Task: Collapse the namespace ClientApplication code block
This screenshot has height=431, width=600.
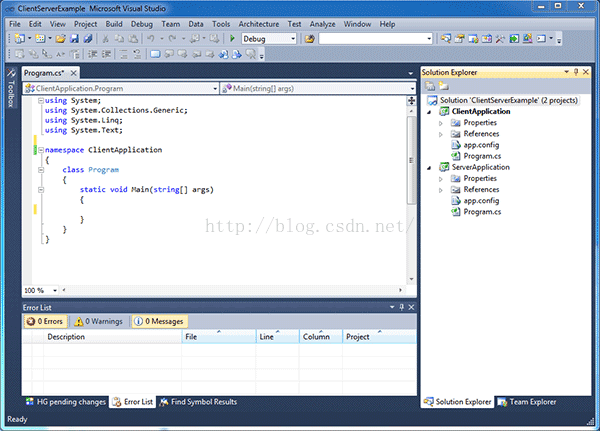Action: click(x=41, y=150)
